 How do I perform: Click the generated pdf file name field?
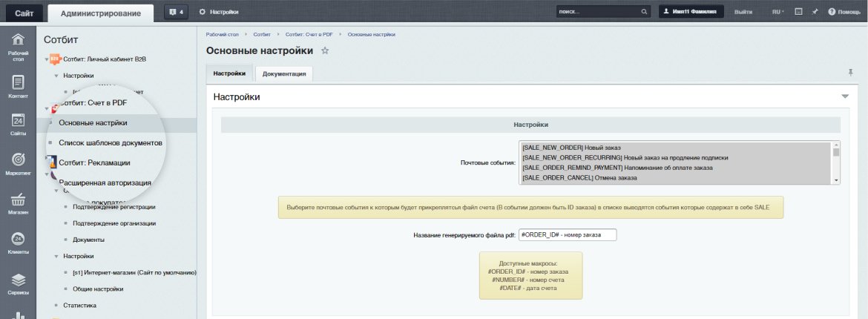point(568,235)
